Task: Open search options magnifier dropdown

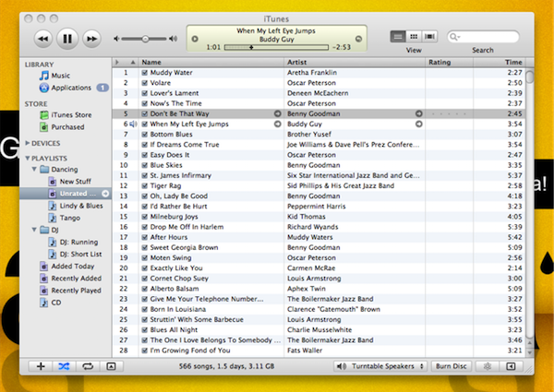Action: pos(454,37)
